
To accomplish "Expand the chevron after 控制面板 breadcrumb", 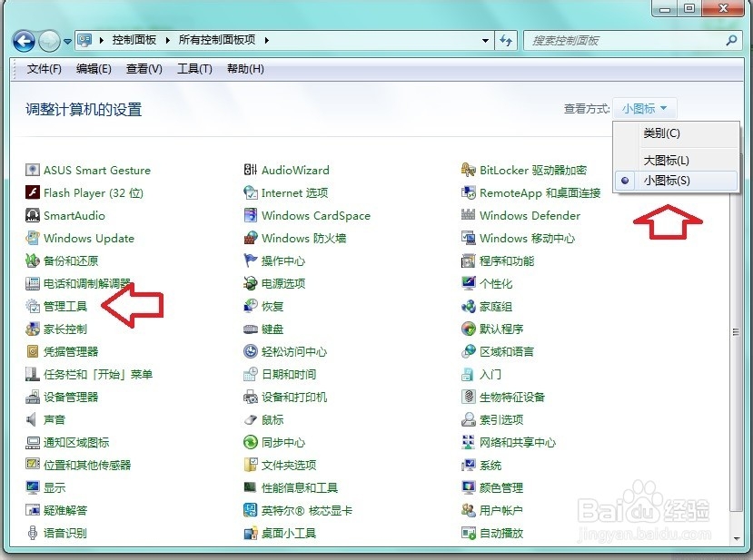I will click(x=168, y=40).
